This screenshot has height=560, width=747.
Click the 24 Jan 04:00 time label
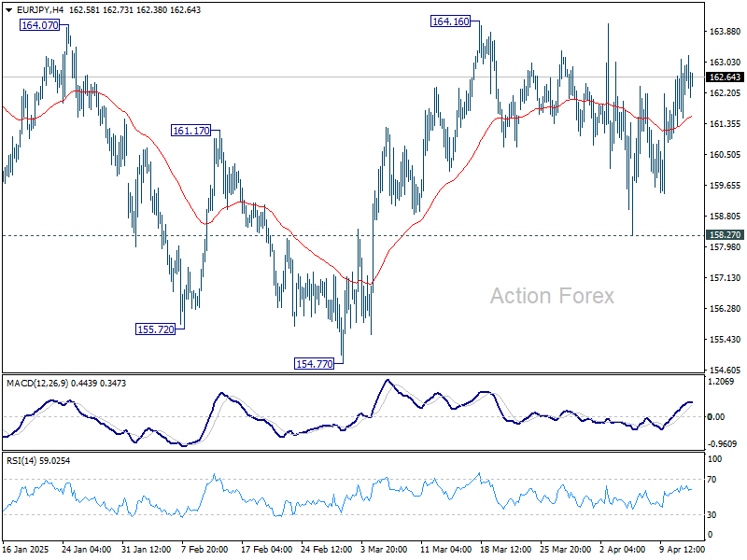[x=86, y=550]
